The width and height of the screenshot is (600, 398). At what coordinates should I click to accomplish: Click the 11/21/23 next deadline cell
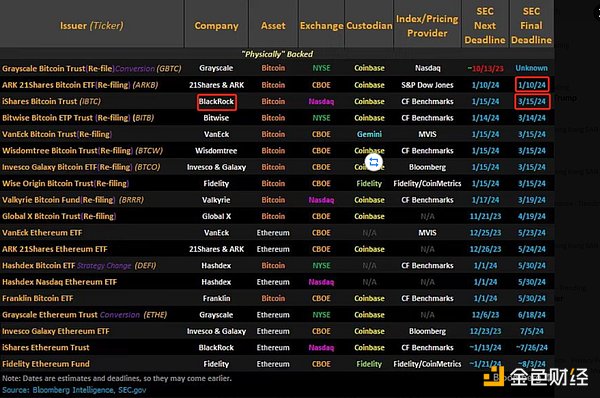[485, 216]
